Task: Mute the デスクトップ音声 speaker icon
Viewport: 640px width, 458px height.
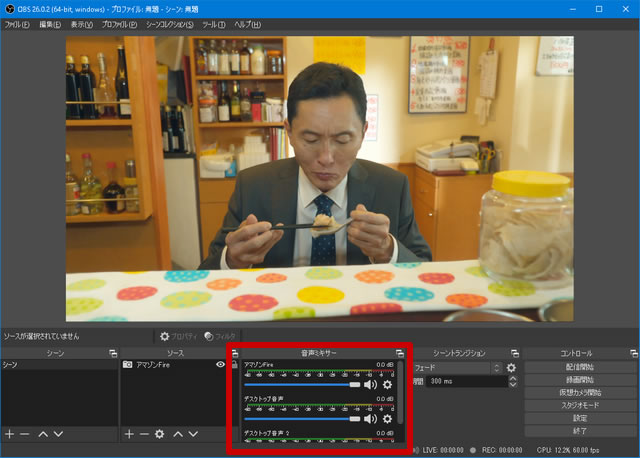Action: [370, 419]
